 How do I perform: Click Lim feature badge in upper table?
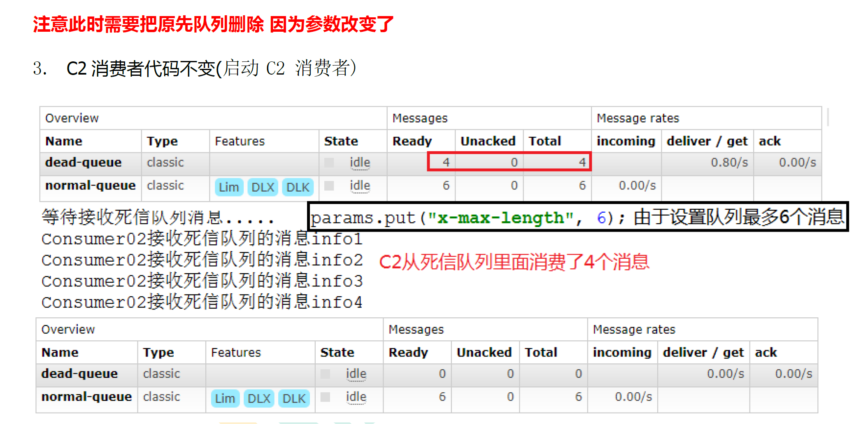tap(229, 187)
